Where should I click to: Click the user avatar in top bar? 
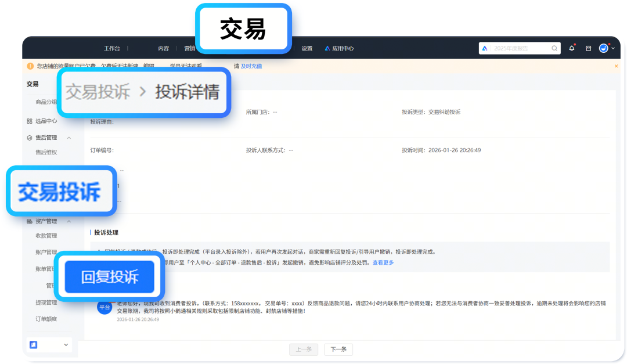tap(604, 48)
